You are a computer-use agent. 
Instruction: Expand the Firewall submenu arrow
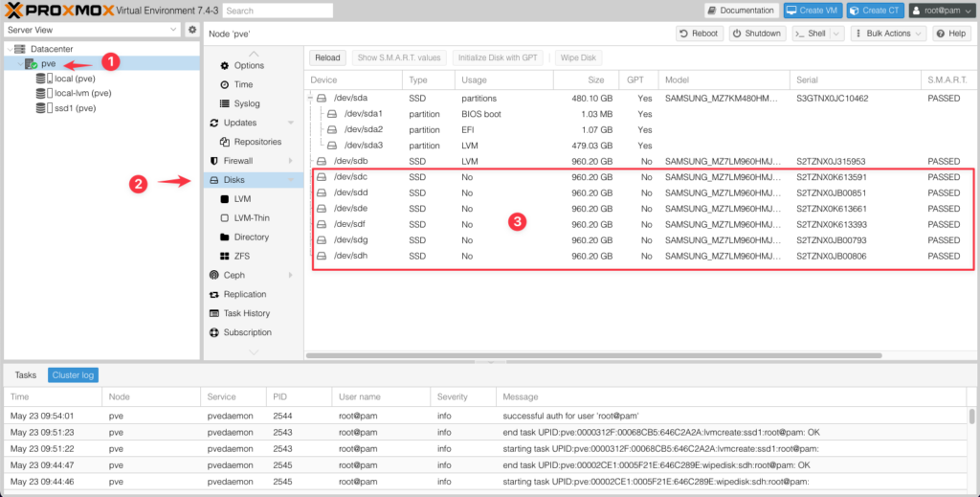(291, 161)
